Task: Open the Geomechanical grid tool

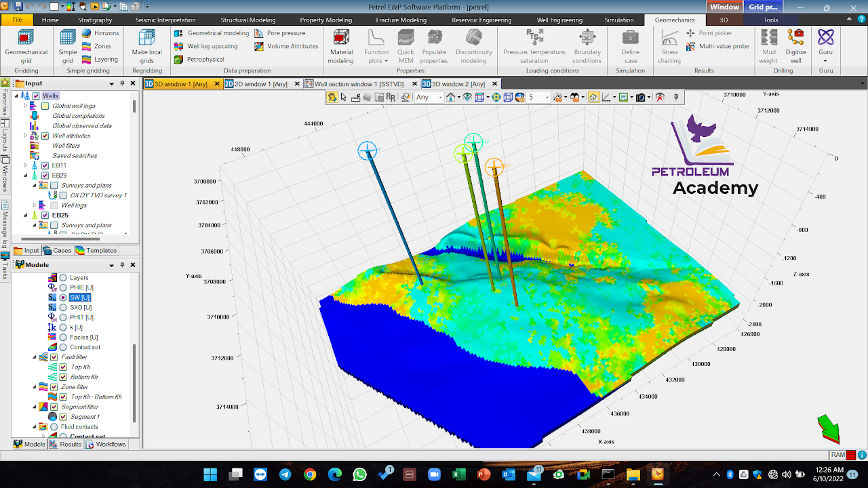Action: point(26,46)
